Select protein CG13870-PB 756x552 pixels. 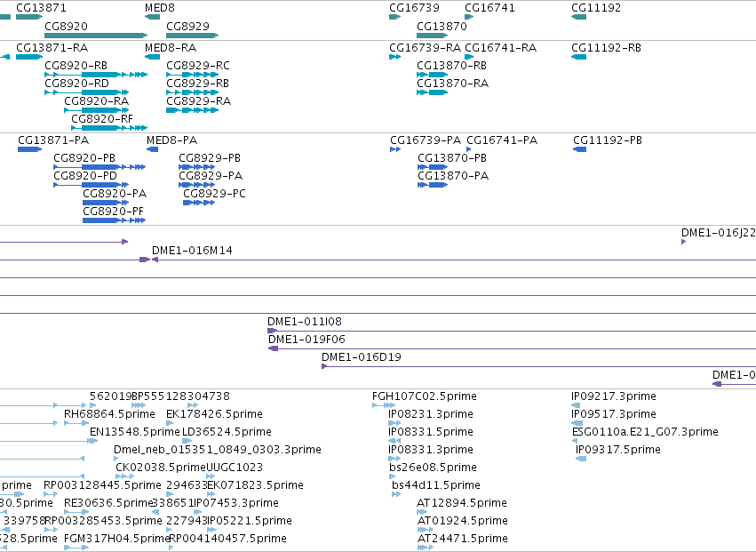(x=452, y=158)
